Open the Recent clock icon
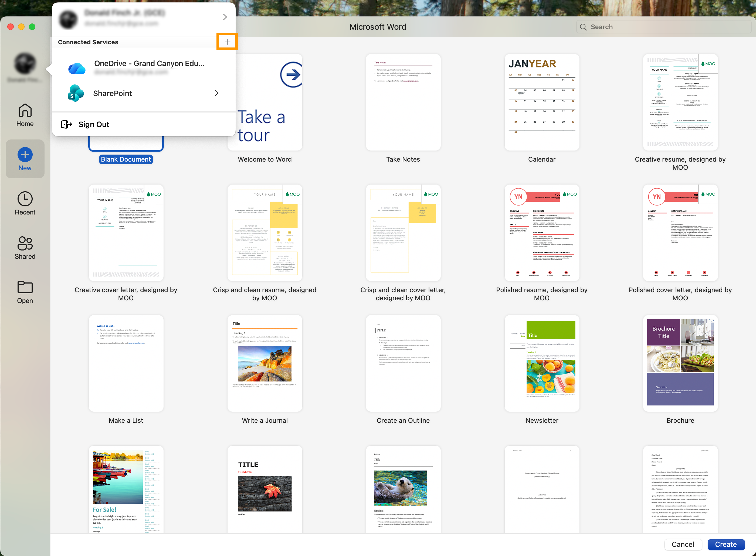 point(25,199)
